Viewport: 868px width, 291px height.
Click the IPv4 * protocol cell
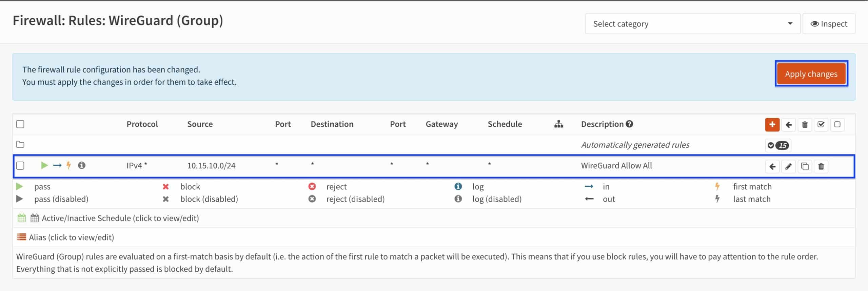pos(137,166)
